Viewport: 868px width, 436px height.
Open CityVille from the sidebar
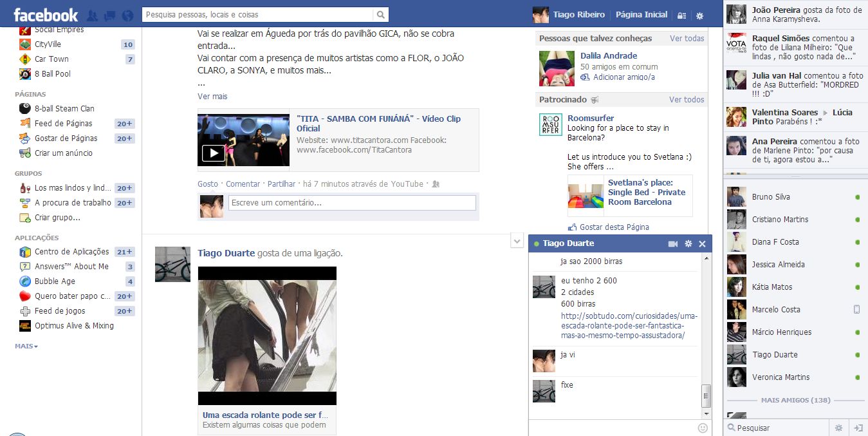(x=48, y=44)
